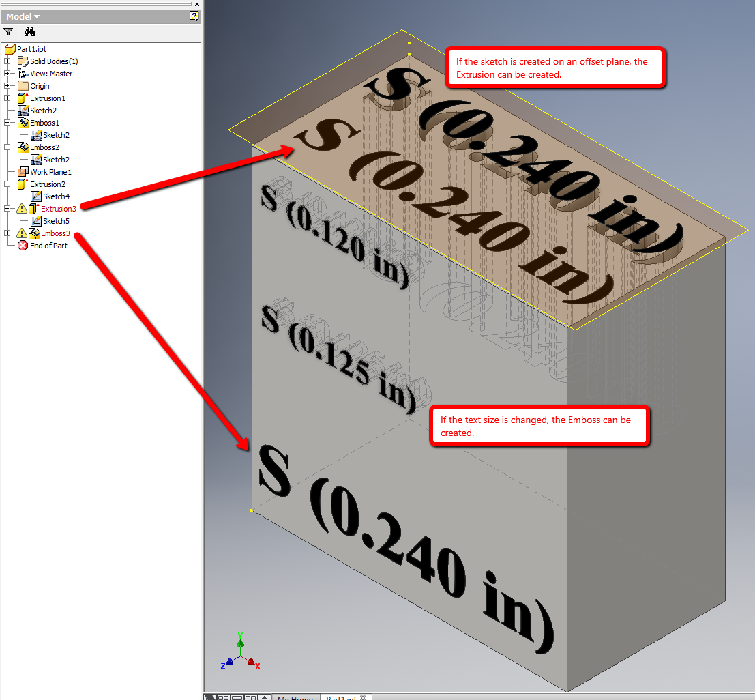
Task: Select the top-level Sketch2 icon
Action: point(23,111)
